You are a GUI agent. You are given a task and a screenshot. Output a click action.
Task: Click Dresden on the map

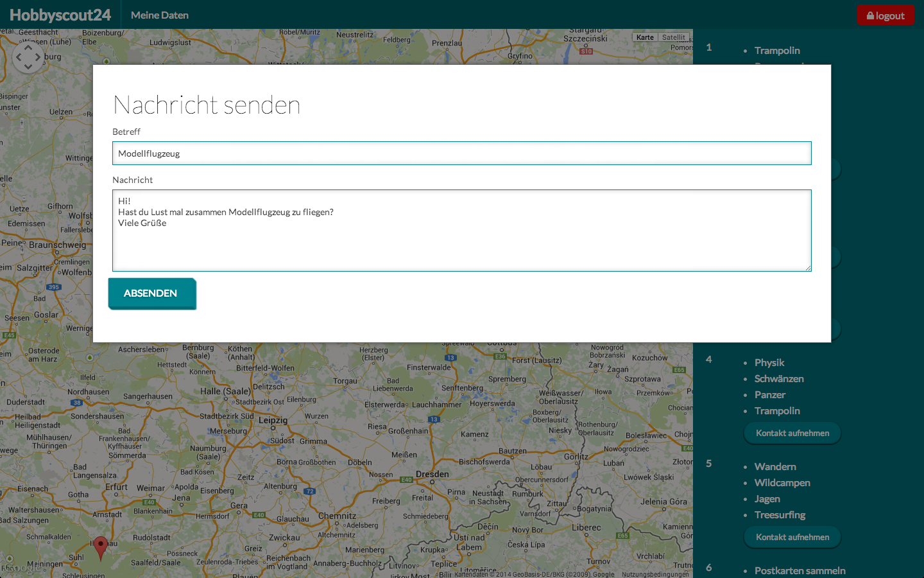pyautogui.click(x=432, y=474)
